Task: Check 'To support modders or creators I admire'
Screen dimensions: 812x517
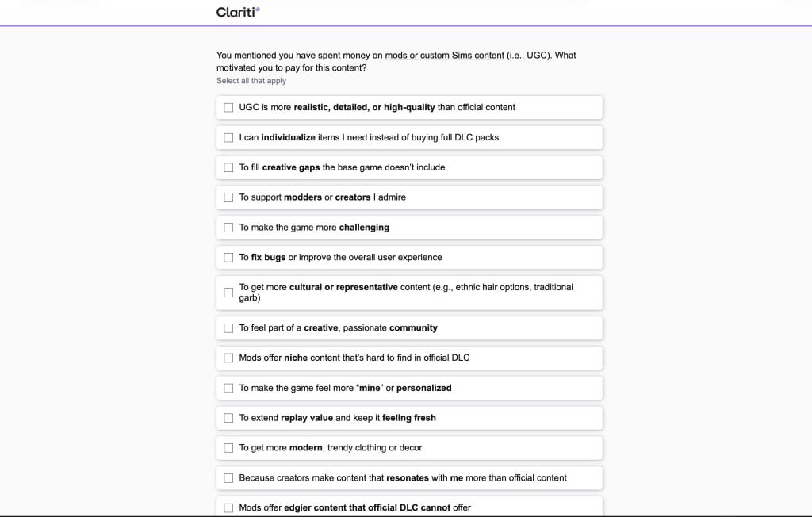Action: pos(229,197)
